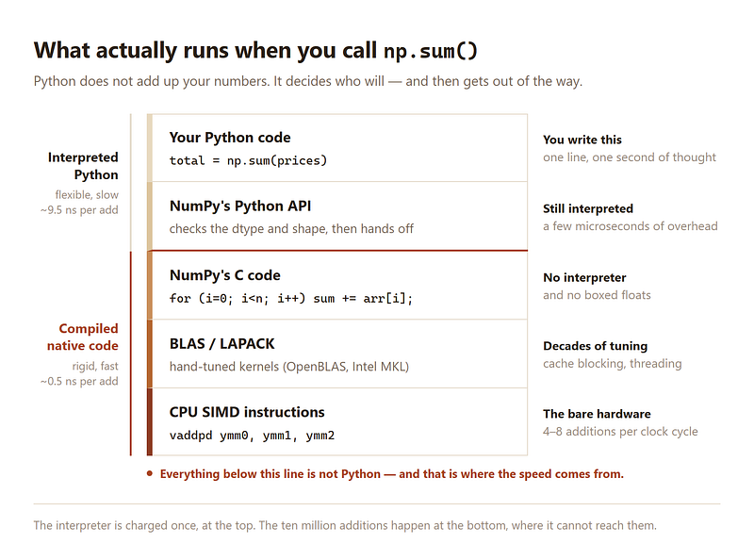Click the red "Compiled native code" label
Viewport: 754px width, 560px height.
click(x=83, y=337)
